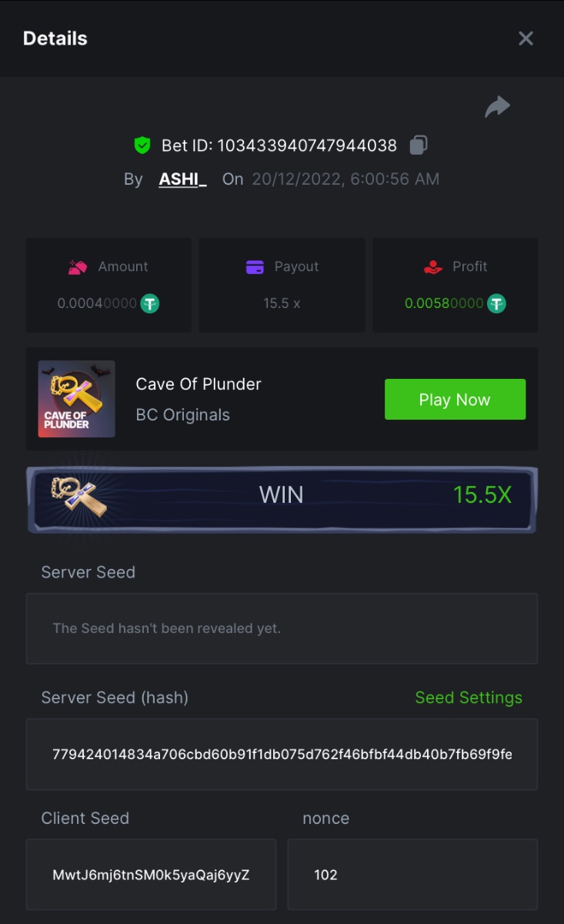Click the Amount tether coin icon
Image resolution: width=564 pixels, height=924 pixels.
tap(150, 303)
